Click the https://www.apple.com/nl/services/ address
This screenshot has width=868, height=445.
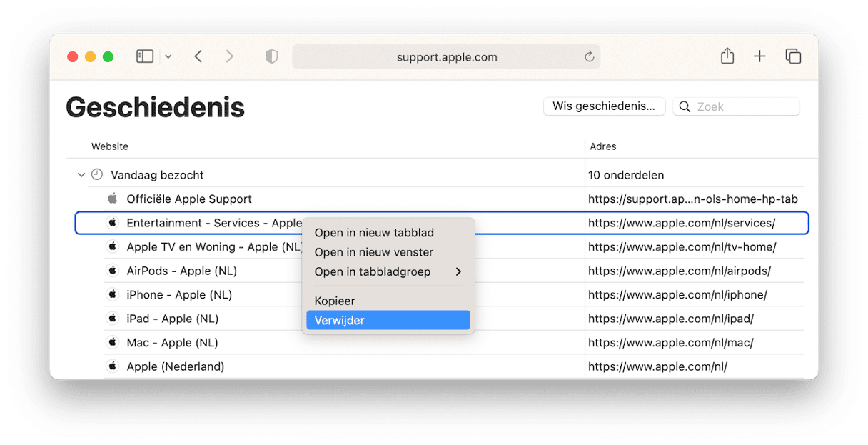[682, 223]
